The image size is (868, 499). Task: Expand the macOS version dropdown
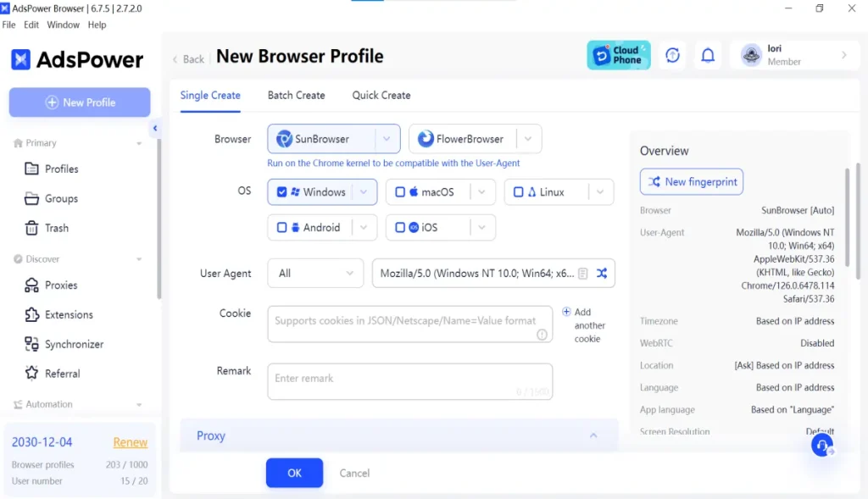(x=482, y=192)
